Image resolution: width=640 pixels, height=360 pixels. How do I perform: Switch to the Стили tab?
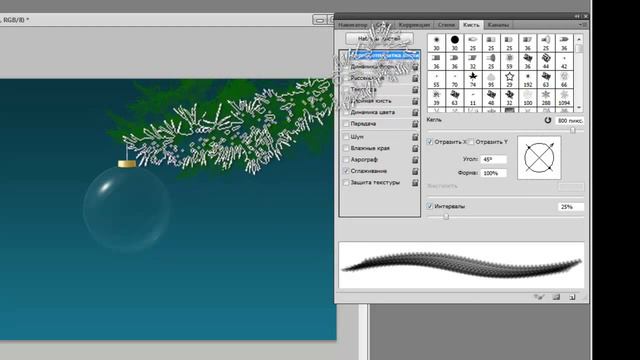tap(446, 25)
